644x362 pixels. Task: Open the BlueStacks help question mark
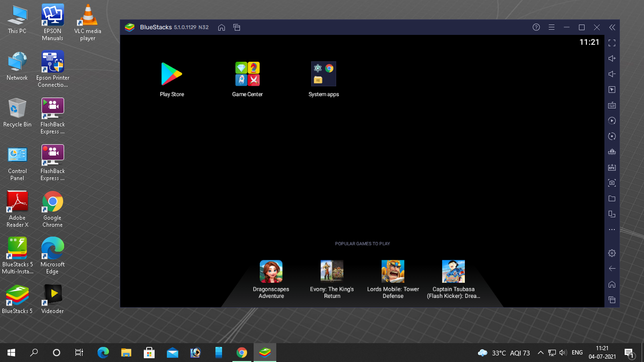[536, 27]
